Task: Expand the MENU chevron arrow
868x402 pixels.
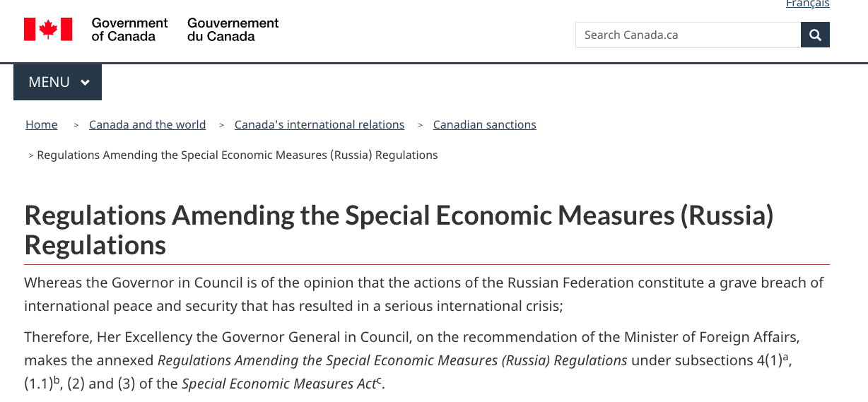Action: pos(86,83)
